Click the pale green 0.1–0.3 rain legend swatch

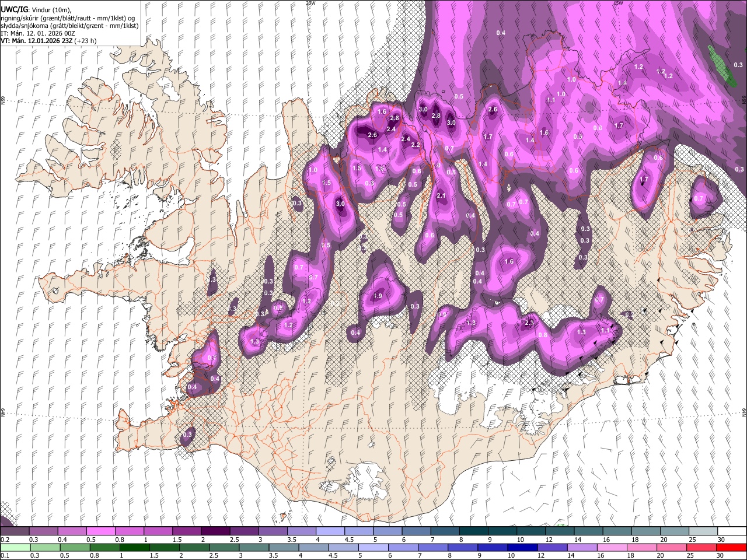click(x=15, y=547)
